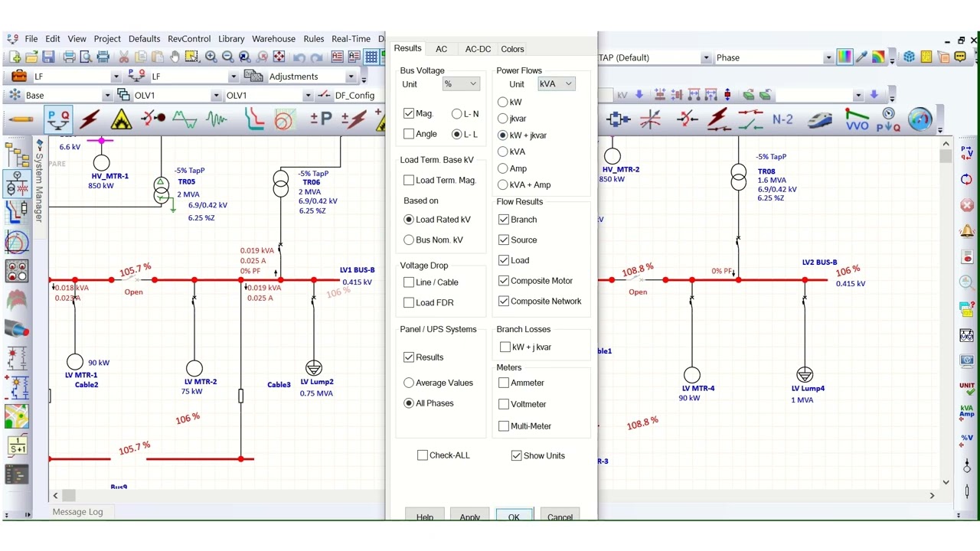Image resolution: width=980 pixels, height=551 pixels.
Task: Open the Power Flows Unit kVA dropdown
Action: click(x=556, y=84)
